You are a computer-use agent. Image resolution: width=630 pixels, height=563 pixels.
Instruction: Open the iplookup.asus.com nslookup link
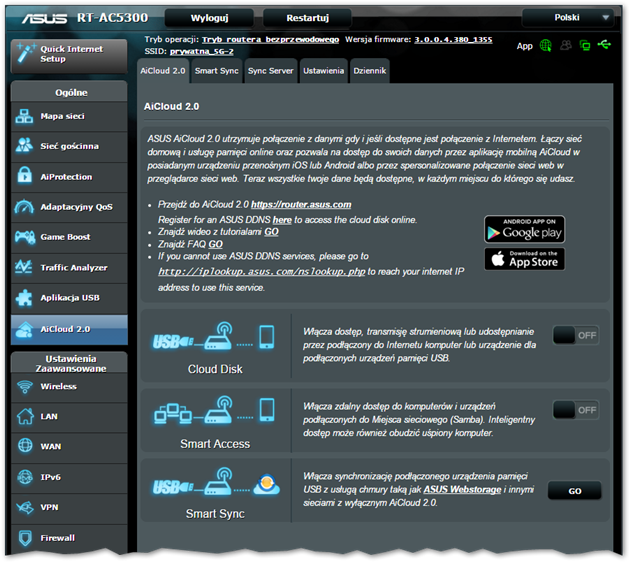click(x=262, y=272)
